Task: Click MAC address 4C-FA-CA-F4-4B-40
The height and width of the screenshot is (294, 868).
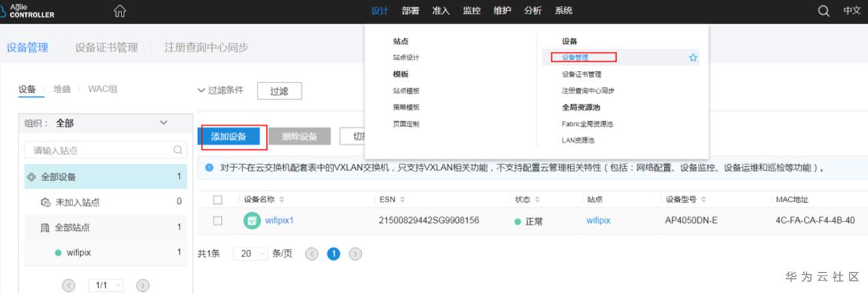Action: (815, 220)
